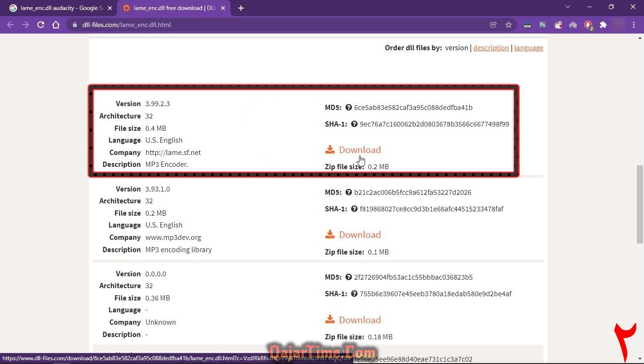
Task: Click SHA-1 help icon for version 3.93.1.0
Action: coord(354,209)
